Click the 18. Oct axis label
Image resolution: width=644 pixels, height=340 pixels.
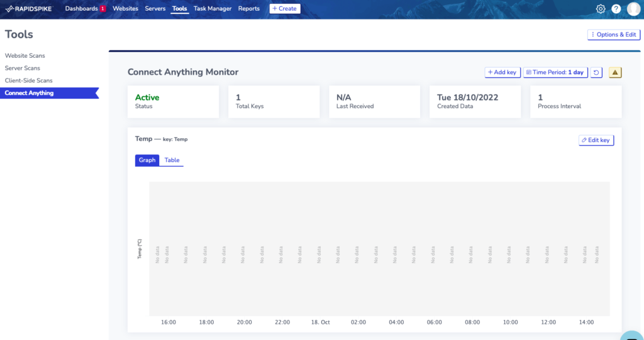point(320,322)
